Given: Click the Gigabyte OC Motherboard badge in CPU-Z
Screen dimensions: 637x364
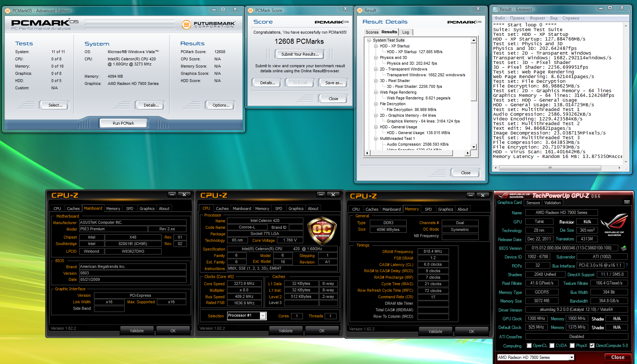Looking at the screenshot, I should [x=321, y=230].
